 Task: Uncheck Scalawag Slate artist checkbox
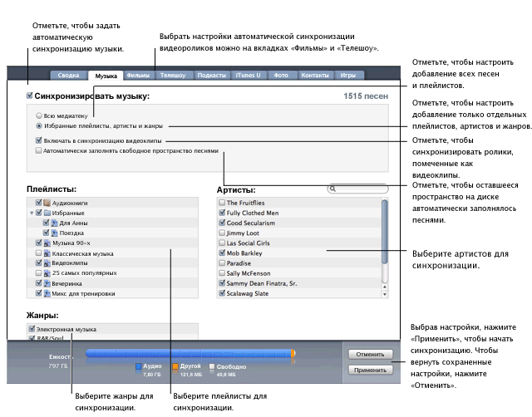click(x=222, y=293)
